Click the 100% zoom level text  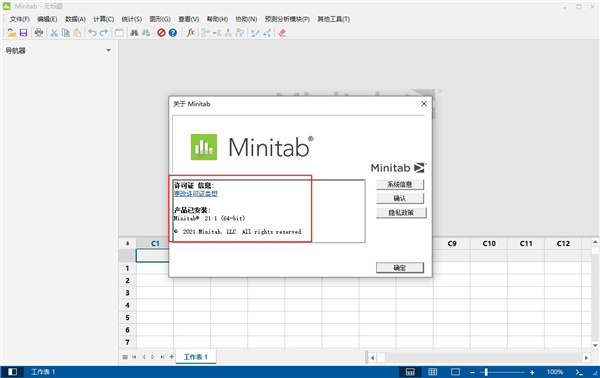coord(555,372)
